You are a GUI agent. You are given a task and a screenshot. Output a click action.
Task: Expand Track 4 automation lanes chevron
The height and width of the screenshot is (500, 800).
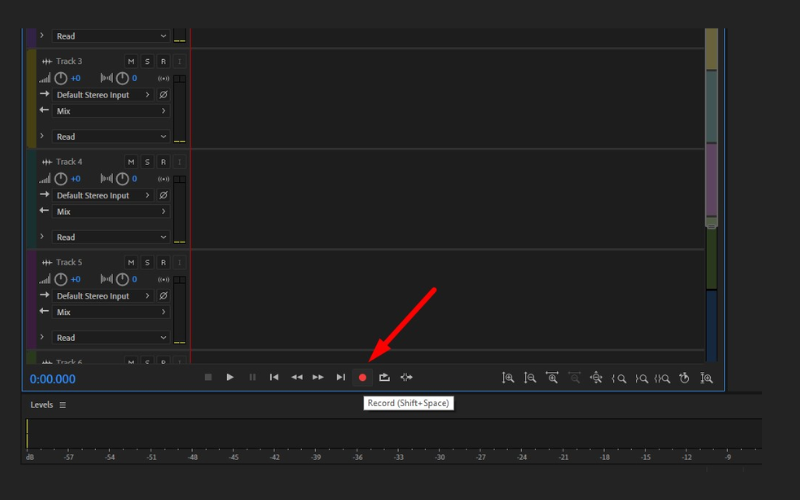tap(42, 237)
